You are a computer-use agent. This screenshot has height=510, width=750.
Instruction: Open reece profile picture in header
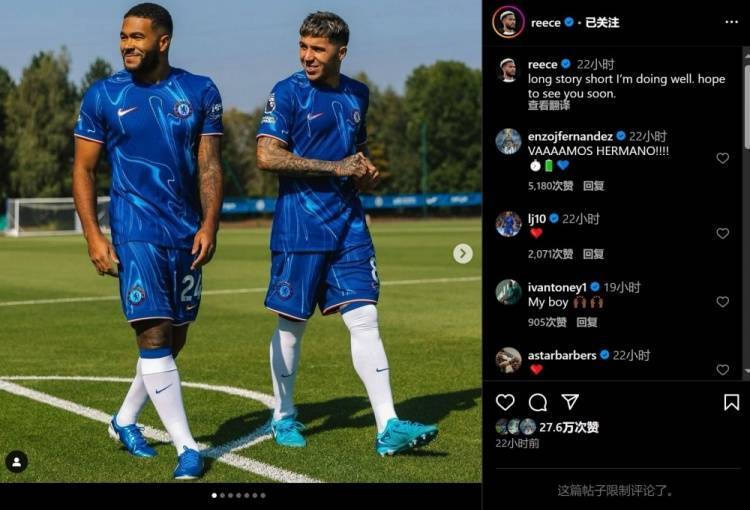point(508,22)
